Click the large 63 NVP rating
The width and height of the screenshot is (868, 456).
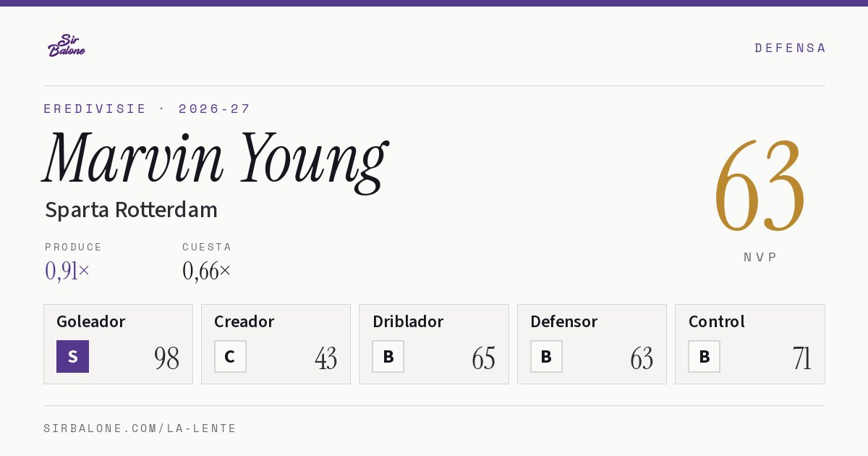point(759,185)
